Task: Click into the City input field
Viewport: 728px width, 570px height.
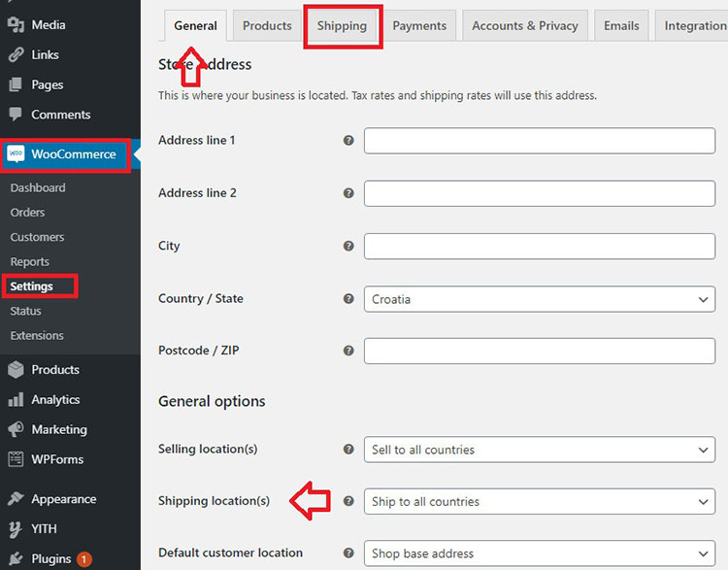Action: 540,246
